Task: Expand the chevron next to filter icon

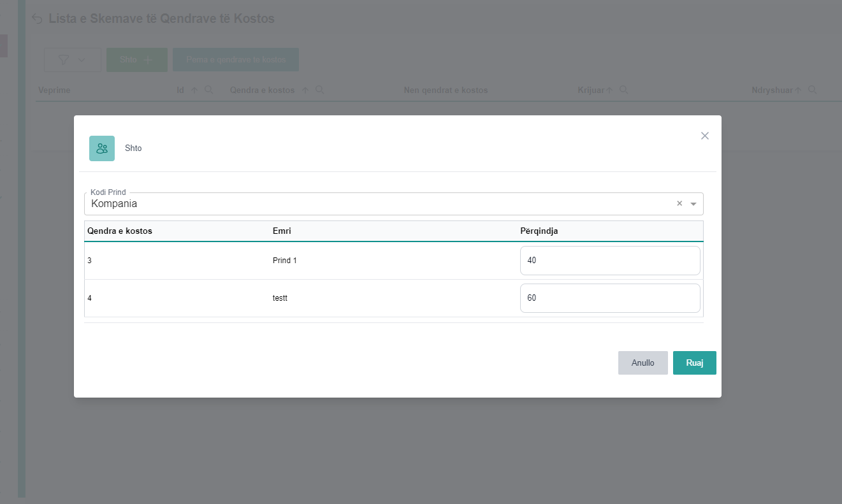Action: pyautogui.click(x=82, y=59)
